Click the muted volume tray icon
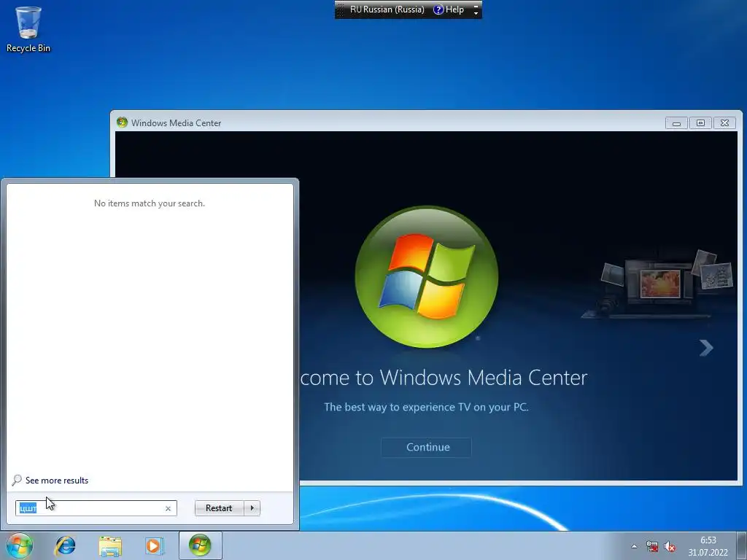This screenshot has height=560, width=747. (670, 546)
